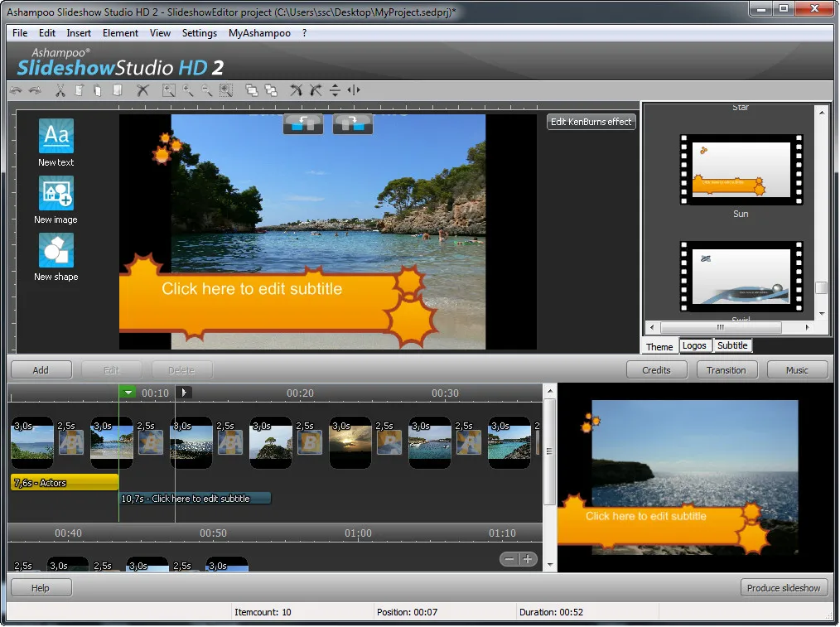Rotate the image left using preview arrow

click(x=303, y=123)
